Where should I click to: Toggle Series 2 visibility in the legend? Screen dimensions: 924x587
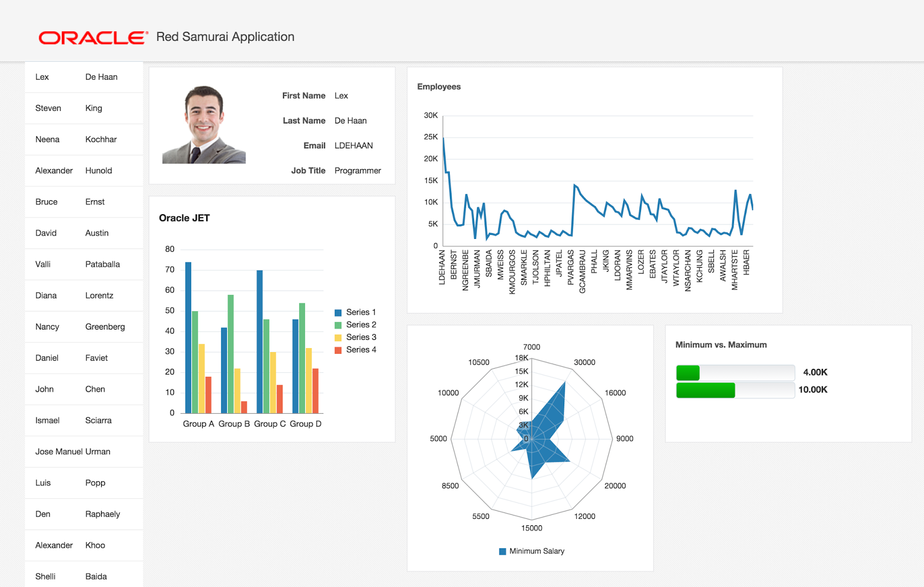coord(338,324)
